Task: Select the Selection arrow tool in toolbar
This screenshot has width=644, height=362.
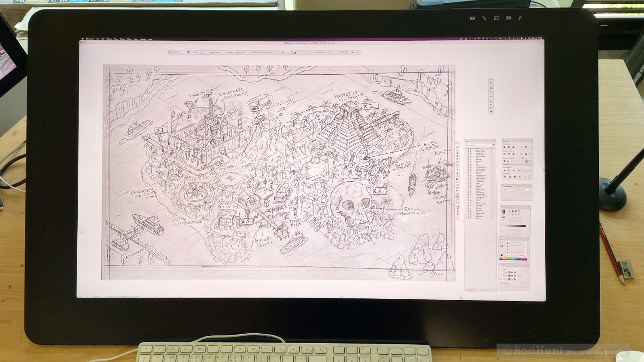Action: click(457, 147)
